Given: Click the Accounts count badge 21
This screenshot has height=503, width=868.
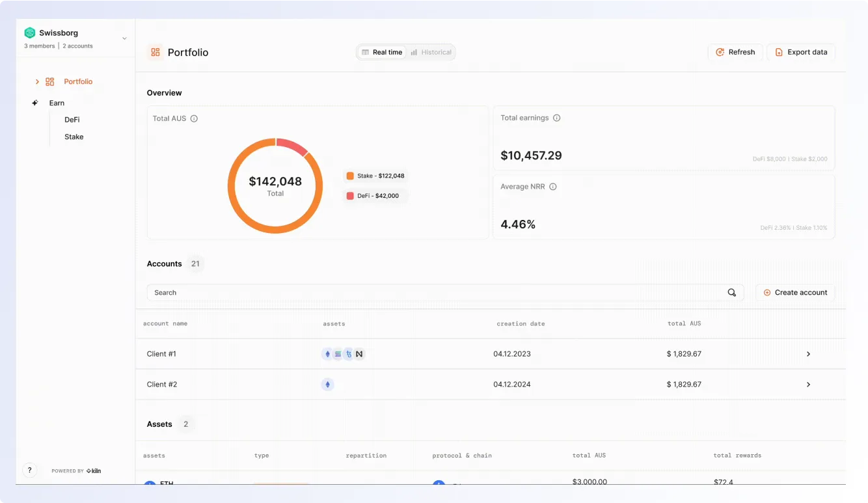Looking at the screenshot, I should (x=195, y=264).
